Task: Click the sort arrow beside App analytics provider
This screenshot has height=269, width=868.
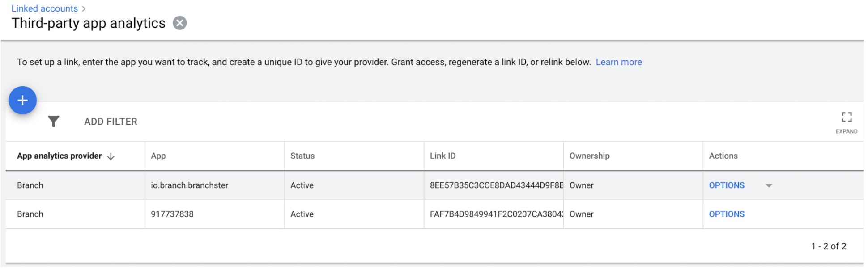Action: pos(111,156)
